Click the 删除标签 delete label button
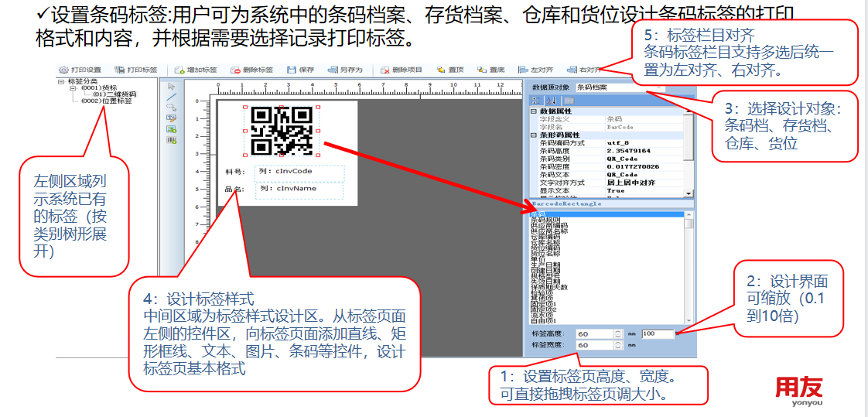 pyautogui.click(x=251, y=70)
